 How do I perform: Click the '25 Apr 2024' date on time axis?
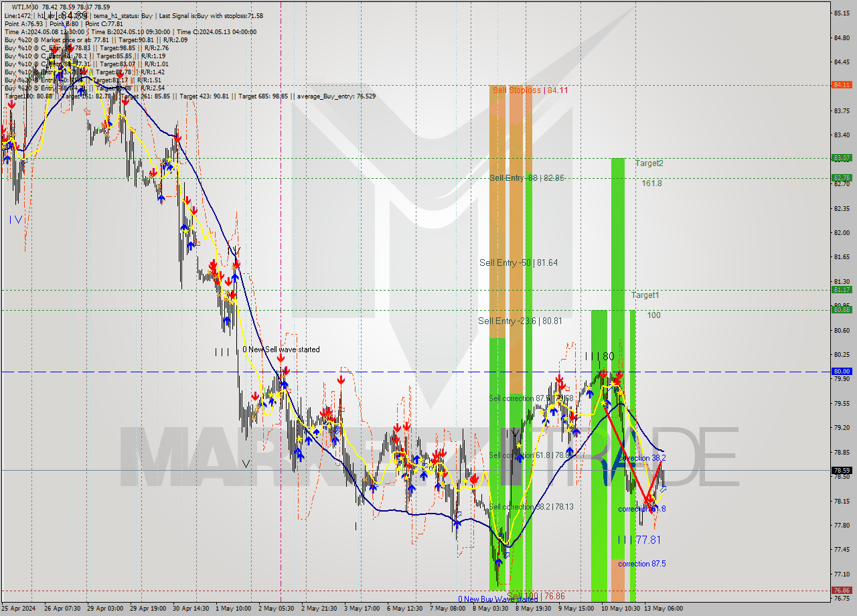pos(17,609)
